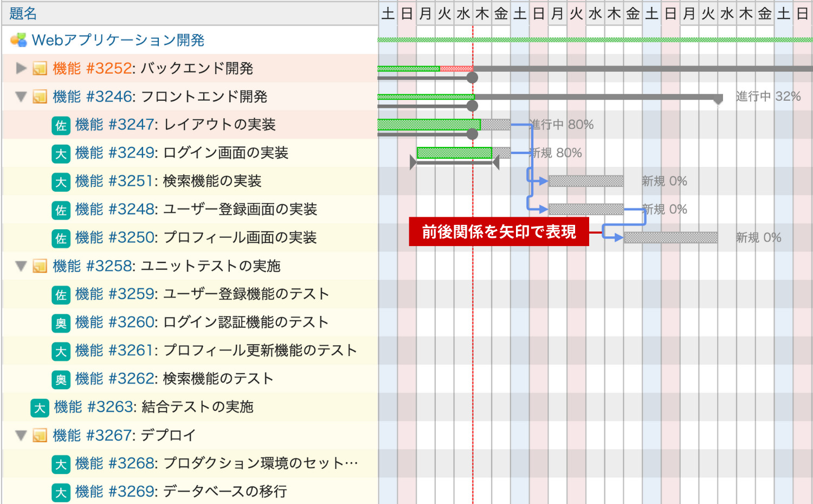Click the Webアプリケーション開発 project icon

tap(18, 40)
